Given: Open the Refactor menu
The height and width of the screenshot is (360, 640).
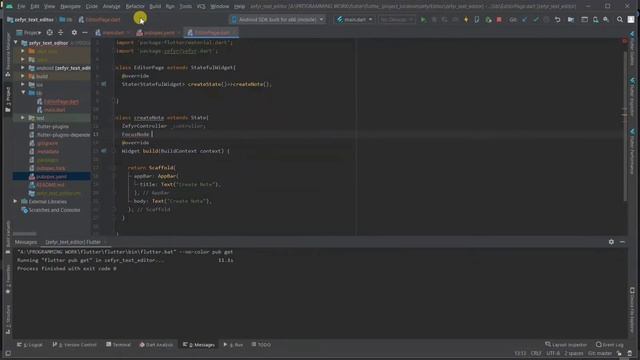Looking at the screenshot, I should [x=135, y=7].
